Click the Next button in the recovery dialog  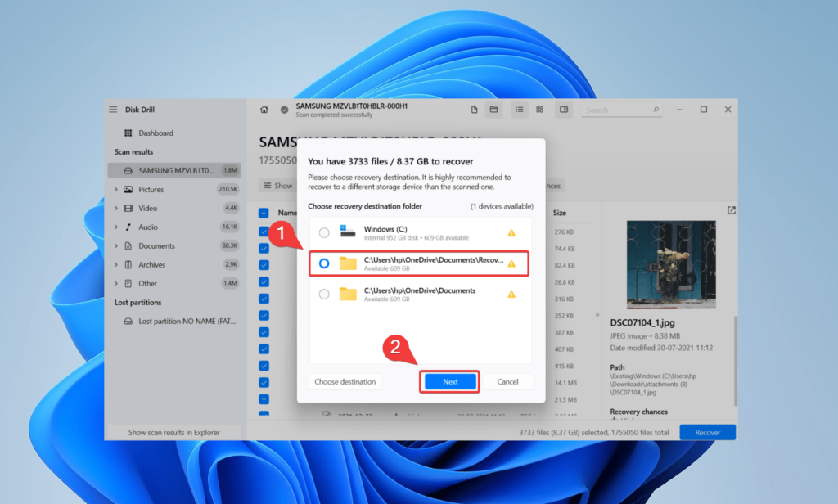pyautogui.click(x=449, y=380)
